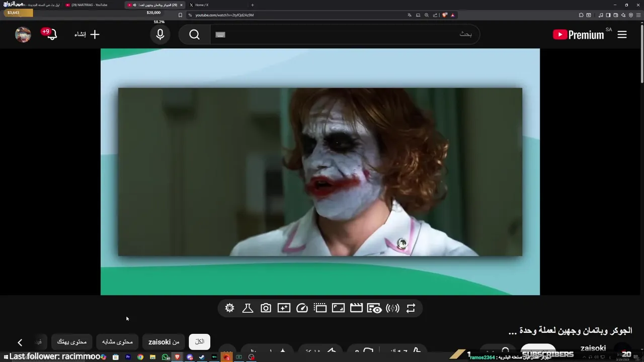644x362 pixels.
Task: Open File Explorer from taskbar
Action: [x=152, y=357]
